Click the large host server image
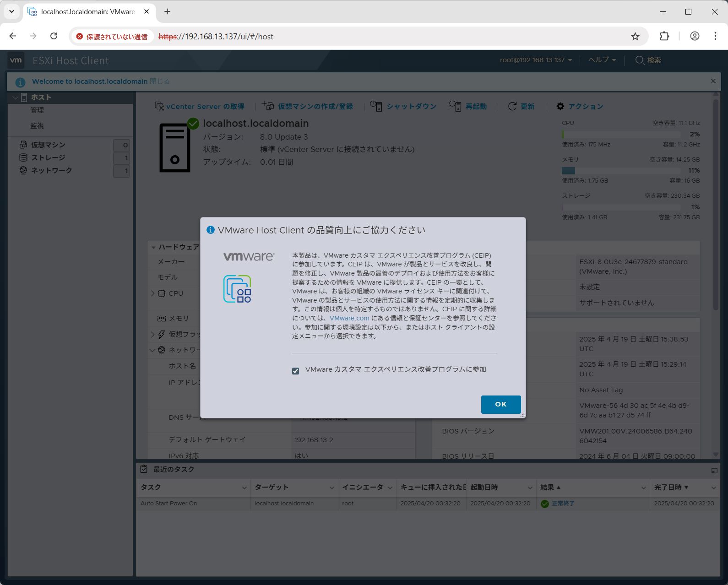This screenshot has height=585, width=728. tap(174, 148)
